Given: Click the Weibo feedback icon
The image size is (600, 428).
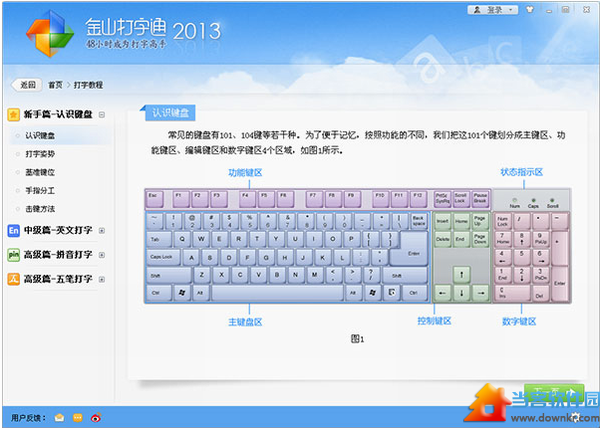Looking at the screenshot, I should 96,417.
